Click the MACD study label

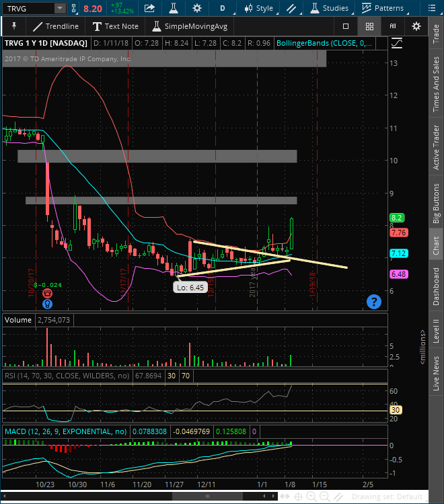[66, 431]
